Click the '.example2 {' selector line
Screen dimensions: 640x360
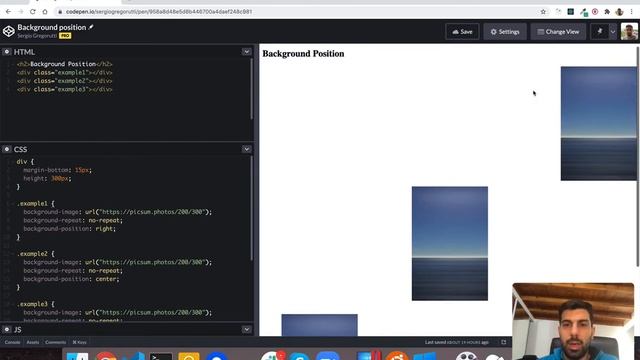point(36,254)
